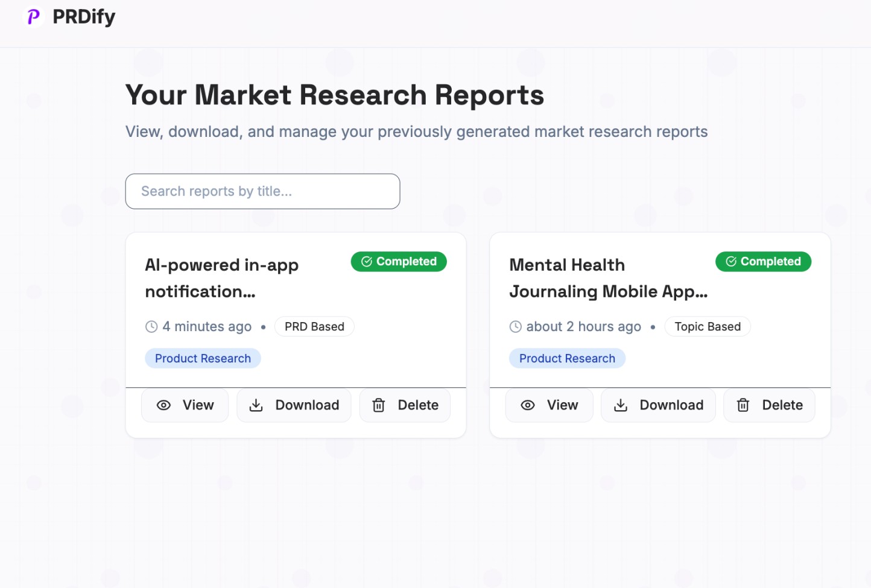Click the trash icon on Mental Health report card
The height and width of the screenshot is (588, 871).
[x=743, y=405]
